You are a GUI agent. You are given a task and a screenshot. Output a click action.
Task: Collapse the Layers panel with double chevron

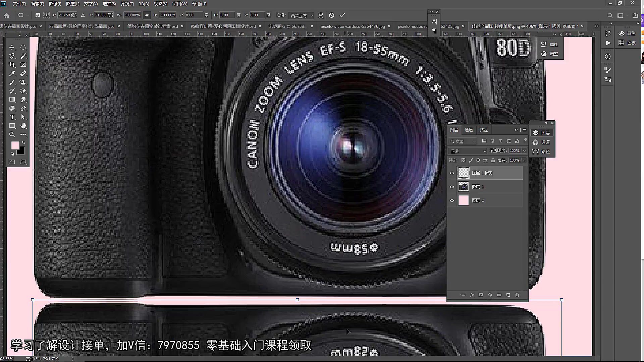tap(516, 130)
